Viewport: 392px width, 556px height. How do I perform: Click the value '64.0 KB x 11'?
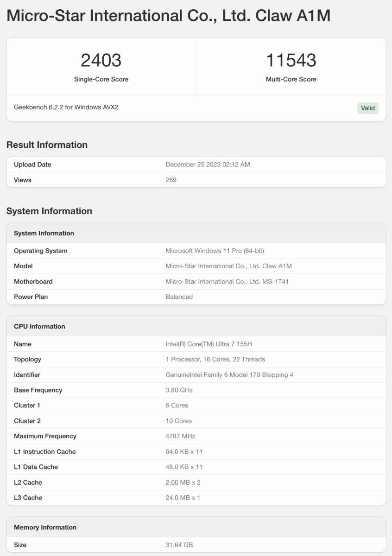[x=184, y=451]
